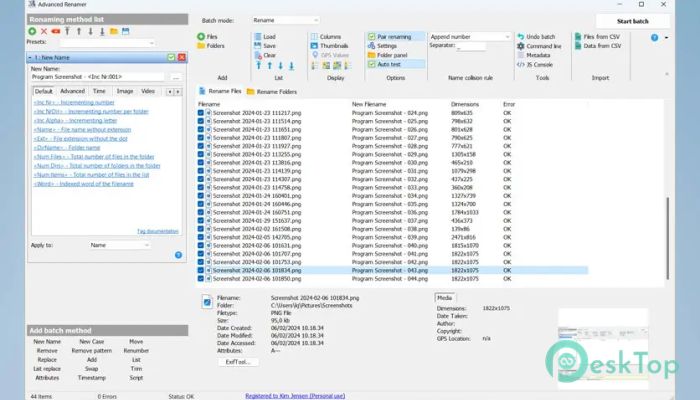Image resolution: width=700 pixels, height=400 pixels.
Task: Clear the file list
Action: coord(265,55)
